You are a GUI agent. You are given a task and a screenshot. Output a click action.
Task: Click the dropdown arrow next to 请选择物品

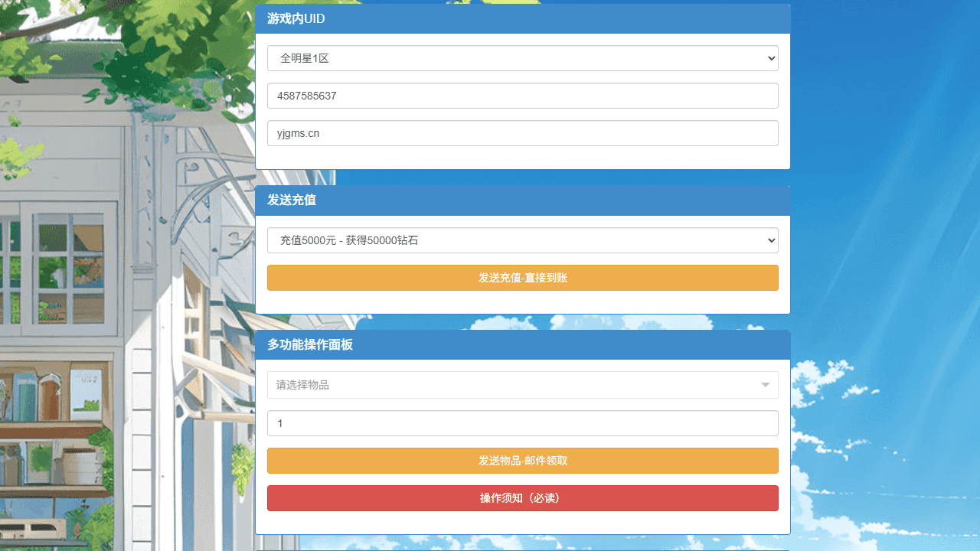(x=765, y=385)
